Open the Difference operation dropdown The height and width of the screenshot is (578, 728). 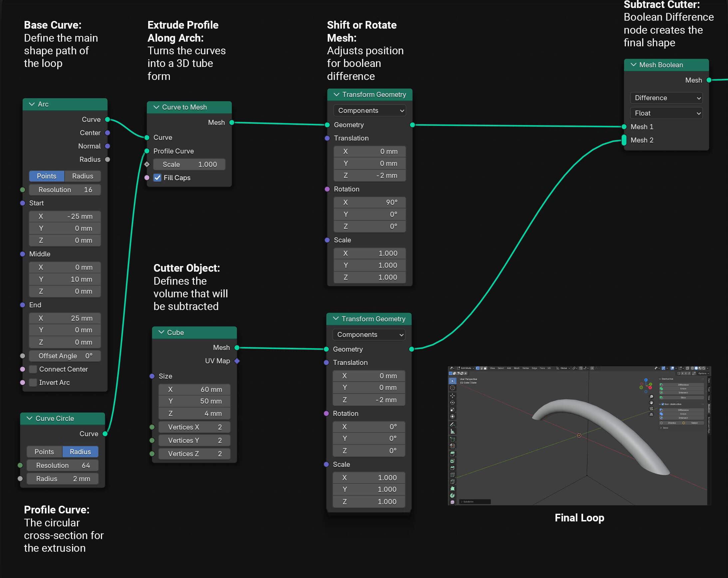(666, 98)
